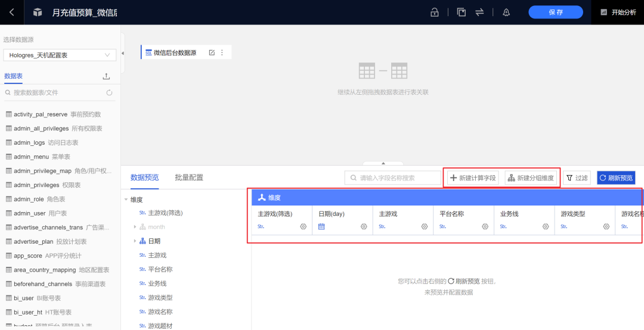Click the up-arrow handle above data preview
Image resolution: width=644 pixels, height=330 pixels.
click(383, 163)
